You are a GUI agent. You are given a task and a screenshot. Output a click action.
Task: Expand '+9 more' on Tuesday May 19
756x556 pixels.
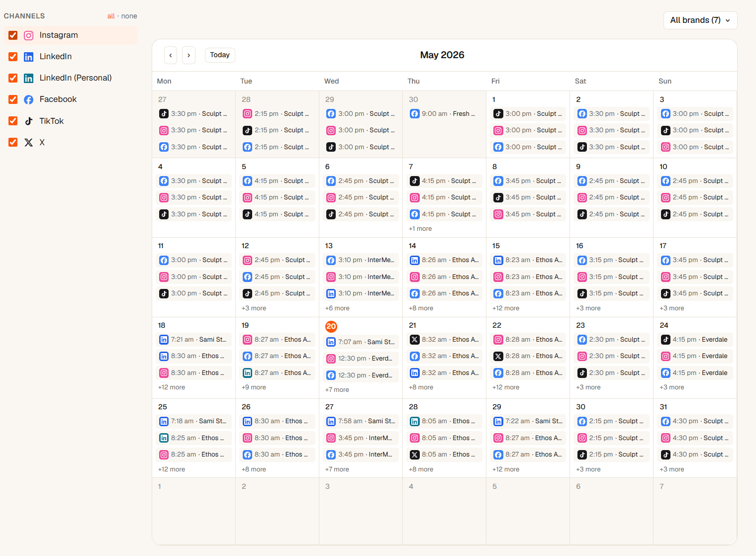254,387
